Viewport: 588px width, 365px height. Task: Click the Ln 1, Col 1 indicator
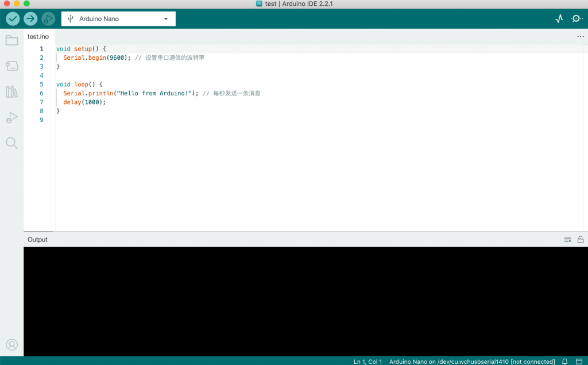pyautogui.click(x=367, y=362)
